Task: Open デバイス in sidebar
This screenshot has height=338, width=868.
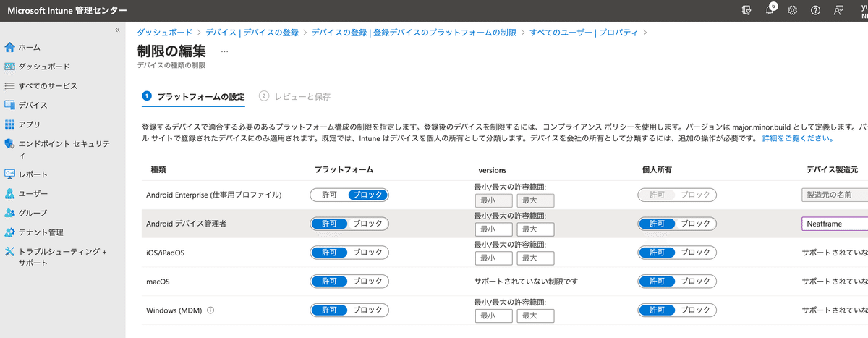Action: point(33,105)
